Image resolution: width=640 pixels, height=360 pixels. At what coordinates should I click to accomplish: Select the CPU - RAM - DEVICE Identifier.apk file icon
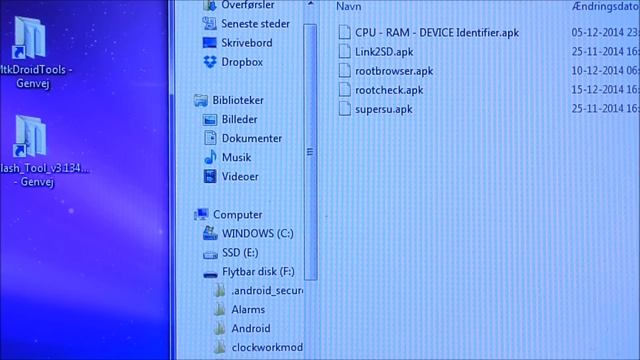[344, 32]
